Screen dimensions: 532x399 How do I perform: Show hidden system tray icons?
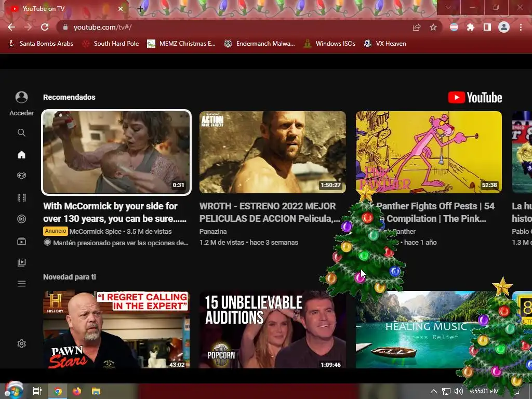coord(434,391)
